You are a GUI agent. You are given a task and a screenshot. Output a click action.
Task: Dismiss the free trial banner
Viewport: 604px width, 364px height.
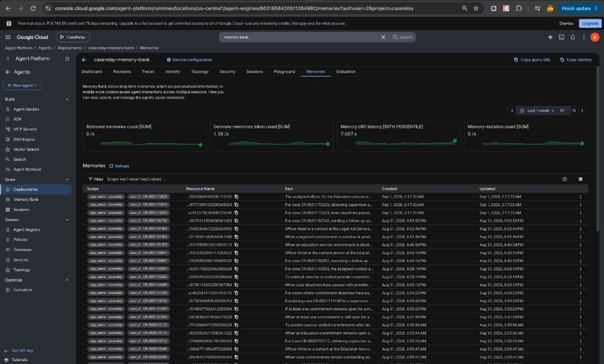click(x=567, y=23)
